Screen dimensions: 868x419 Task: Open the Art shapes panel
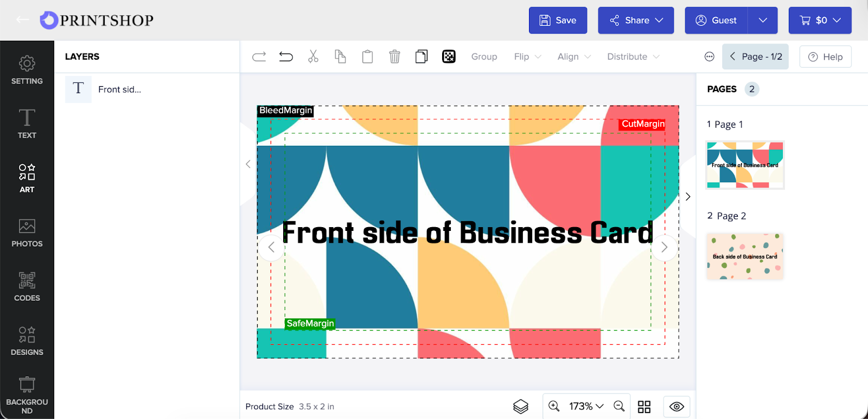tap(27, 178)
